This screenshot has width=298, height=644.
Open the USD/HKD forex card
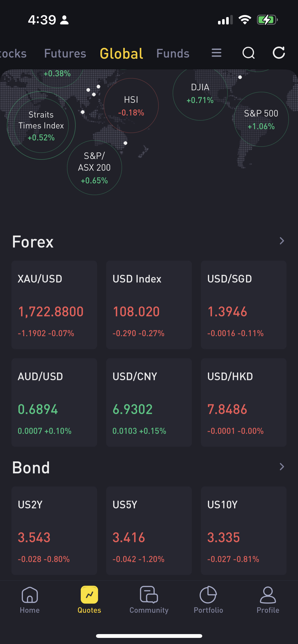(x=244, y=402)
